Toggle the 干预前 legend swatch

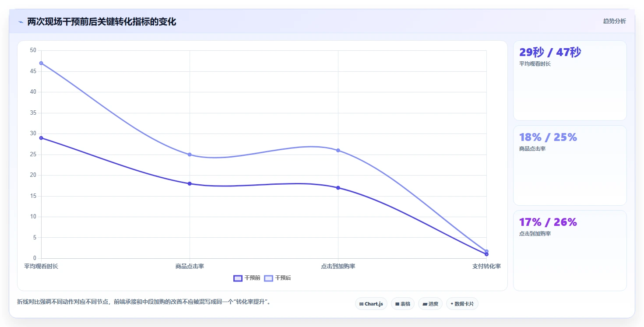(238, 278)
